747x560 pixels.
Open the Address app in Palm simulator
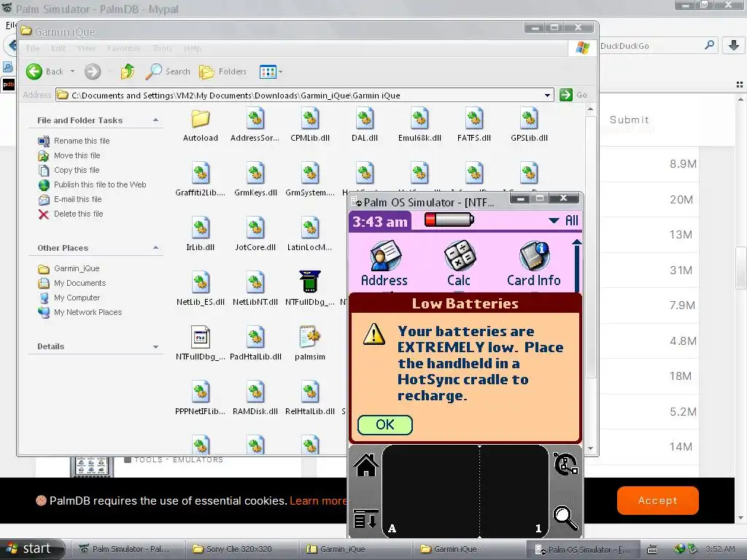(x=384, y=264)
